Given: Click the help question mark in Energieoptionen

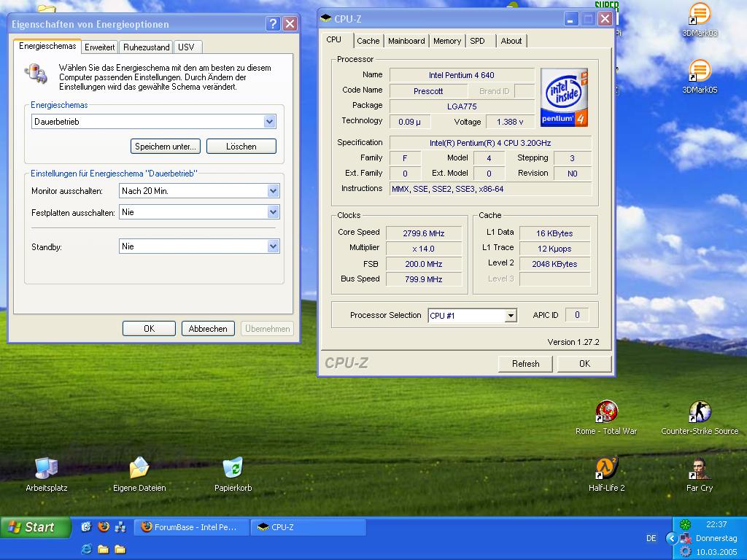Looking at the screenshot, I should point(273,23).
